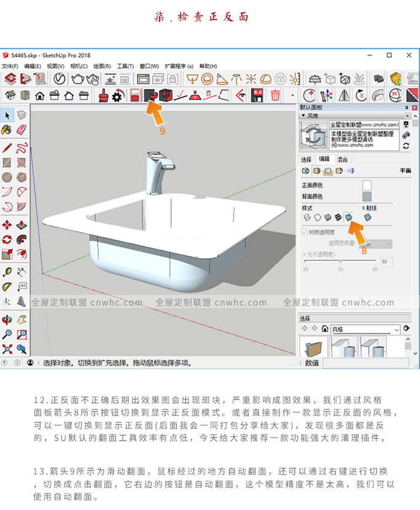Click the house-shaped Front view icon

click(40, 96)
